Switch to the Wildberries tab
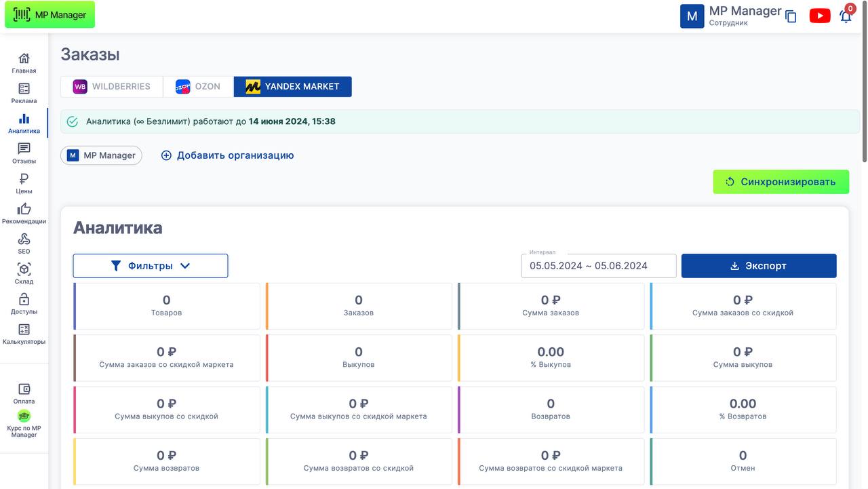 coord(112,87)
